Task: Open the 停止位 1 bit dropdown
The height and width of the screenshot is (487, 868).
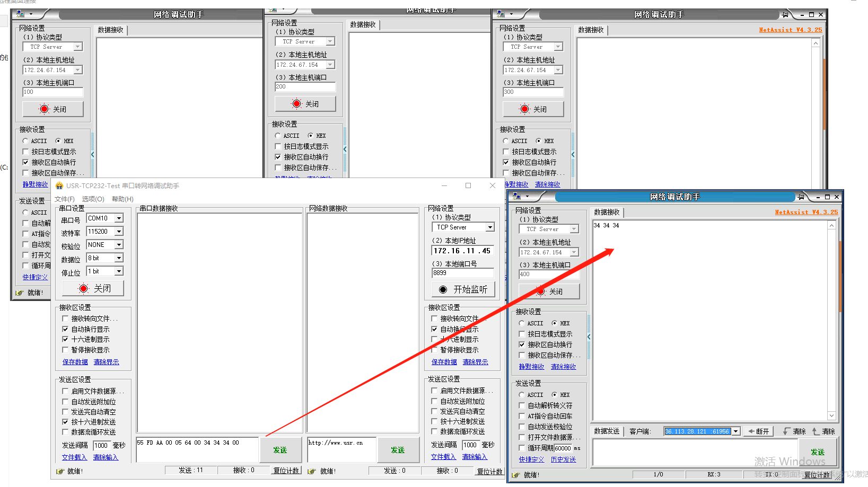Action: click(x=119, y=271)
